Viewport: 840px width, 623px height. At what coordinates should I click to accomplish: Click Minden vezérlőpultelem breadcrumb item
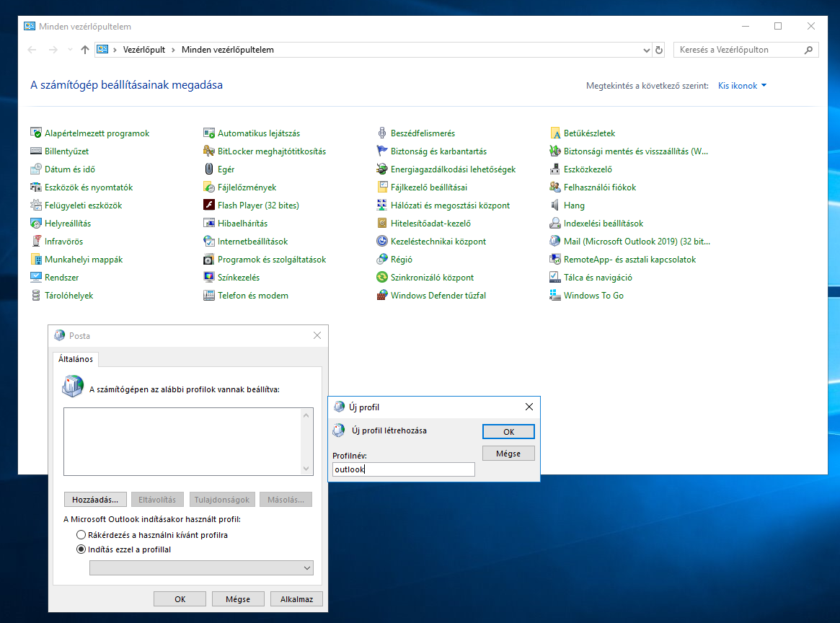coord(228,50)
